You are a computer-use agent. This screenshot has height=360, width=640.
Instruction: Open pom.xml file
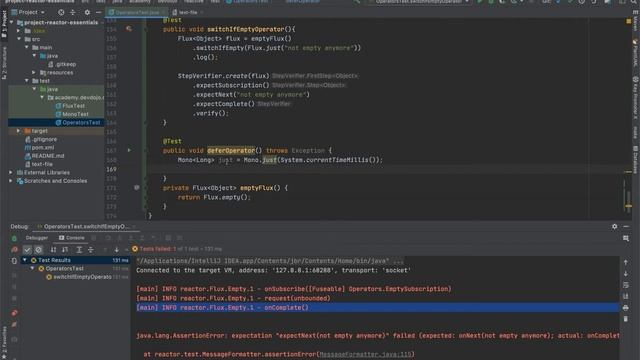coord(39,148)
